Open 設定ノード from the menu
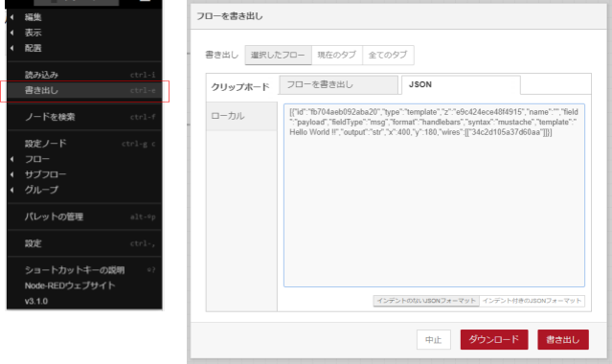The image size is (612, 364). [x=84, y=144]
